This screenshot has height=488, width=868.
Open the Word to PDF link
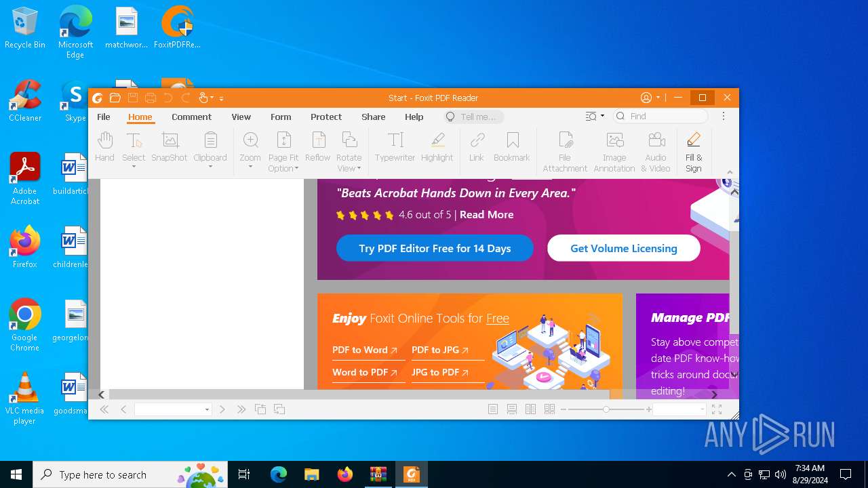[x=365, y=372]
